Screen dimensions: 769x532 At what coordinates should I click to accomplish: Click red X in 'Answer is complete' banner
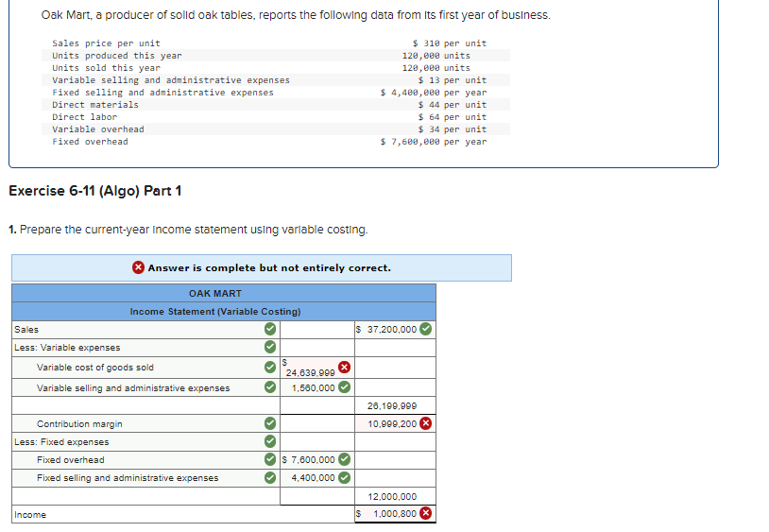[138, 267]
